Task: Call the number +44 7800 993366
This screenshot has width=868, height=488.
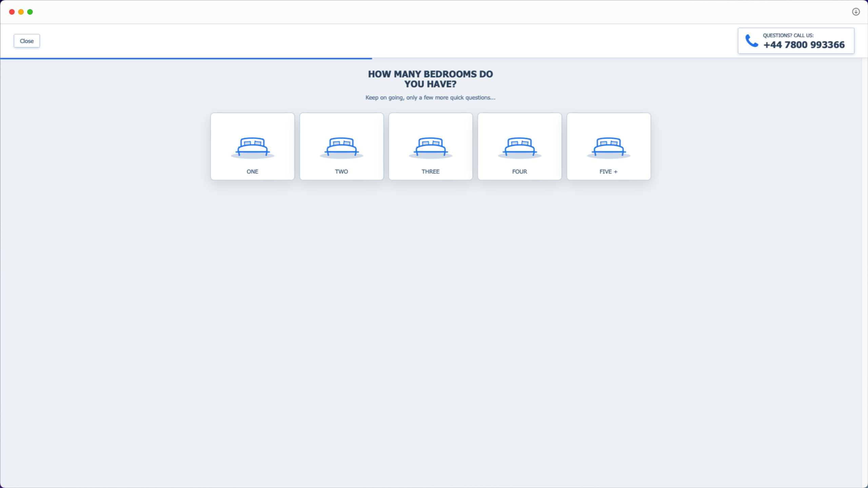Action: 804,45
